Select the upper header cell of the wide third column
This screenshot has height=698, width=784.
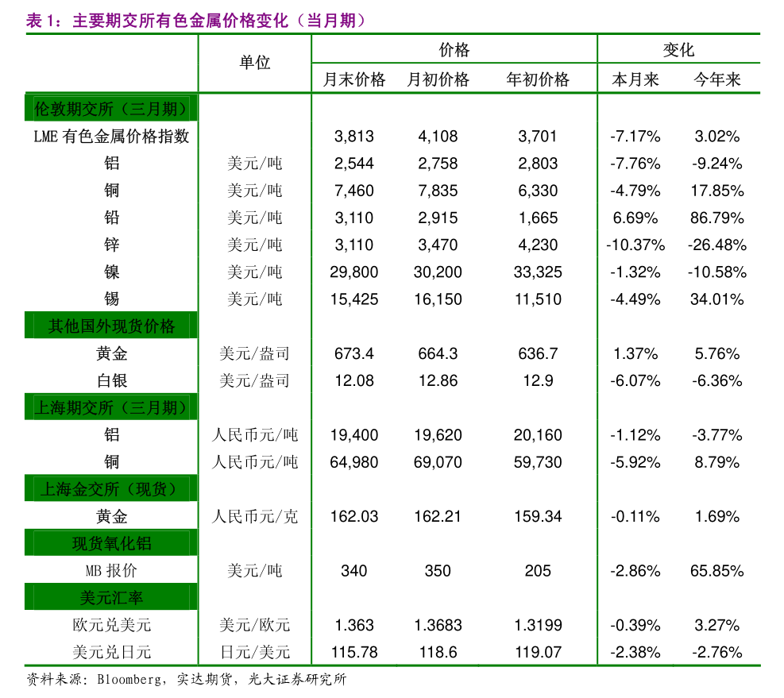454,48
